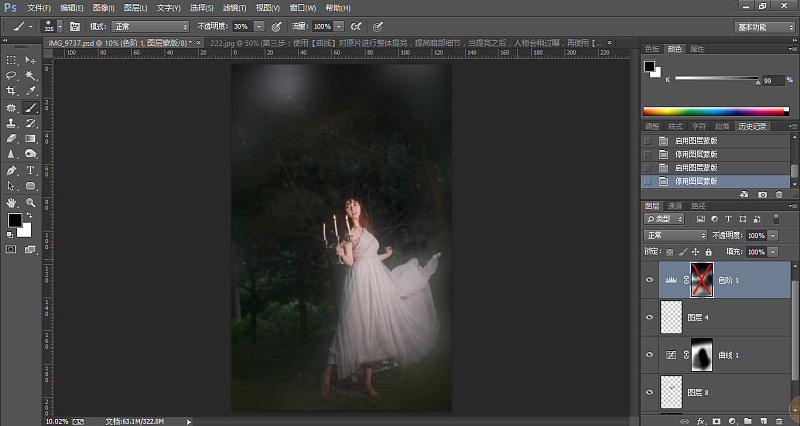Toggle lock transparent pixels in Layers panel

point(670,252)
